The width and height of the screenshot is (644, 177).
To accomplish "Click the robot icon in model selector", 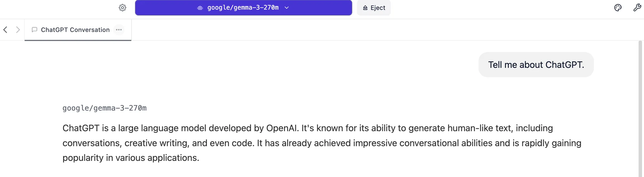I will 200,8.
